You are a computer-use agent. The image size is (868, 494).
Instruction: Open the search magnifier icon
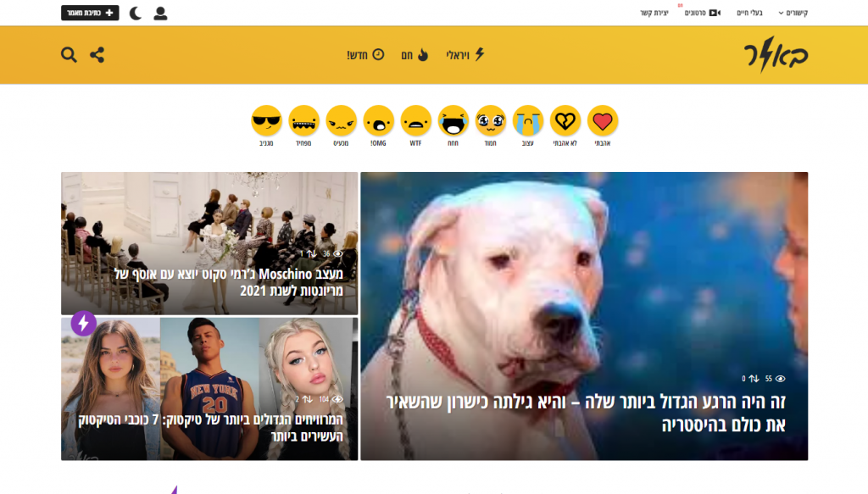(69, 55)
